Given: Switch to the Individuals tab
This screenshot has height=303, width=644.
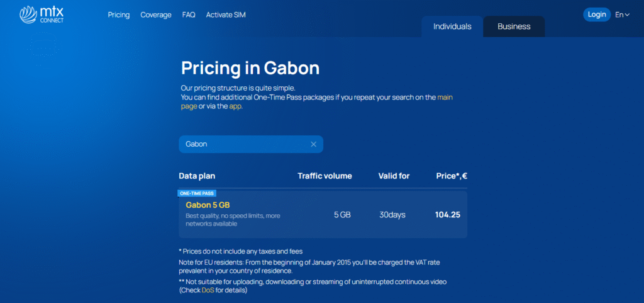Looking at the screenshot, I should tap(452, 26).
